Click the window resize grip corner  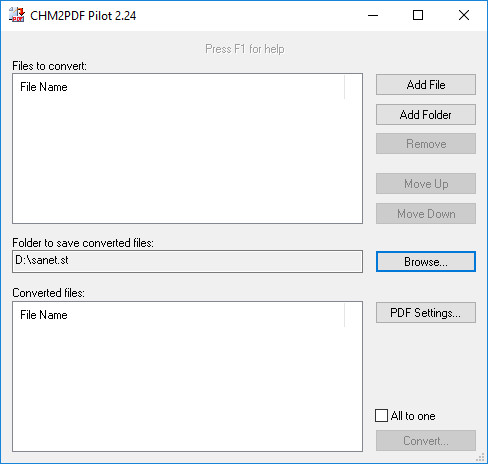pos(481,457)
